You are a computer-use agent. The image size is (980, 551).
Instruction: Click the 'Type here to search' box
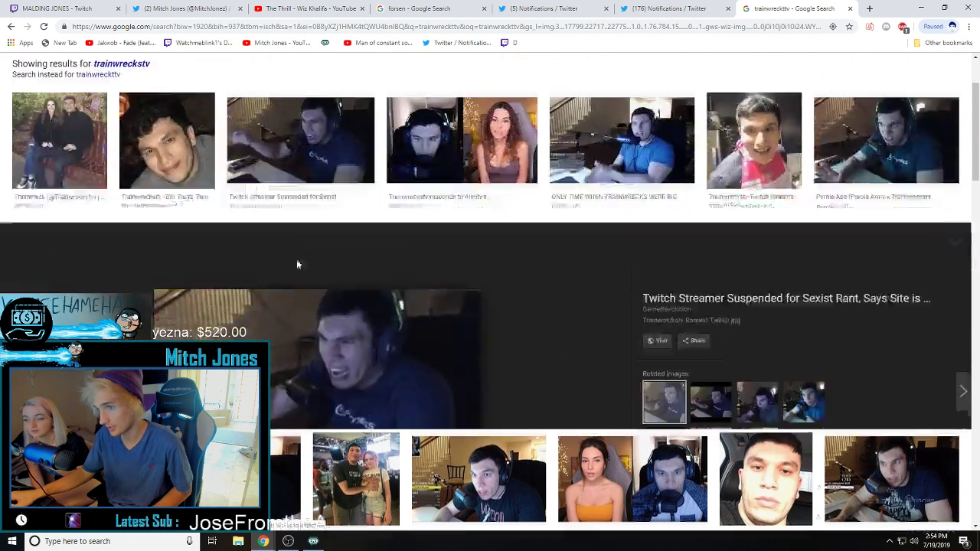(111, 541)
